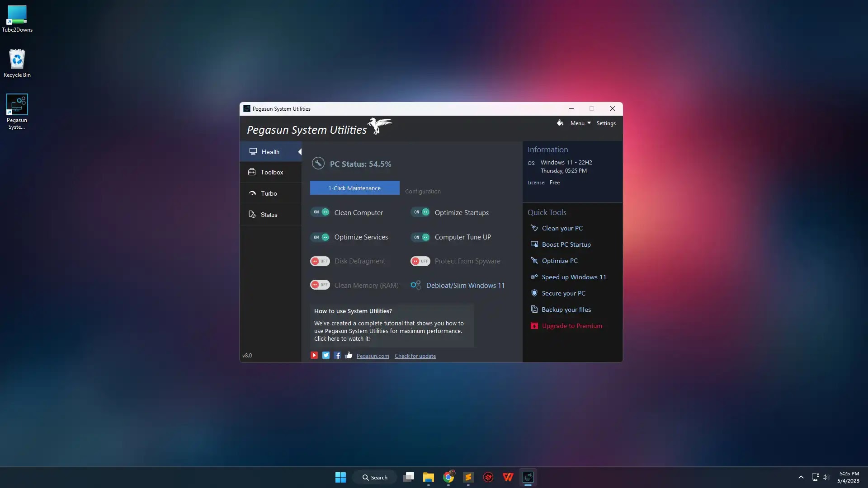Open Task View on taskbar
Image resolution: width=868 pixels, height=488 pixels.
click(409, 477)
